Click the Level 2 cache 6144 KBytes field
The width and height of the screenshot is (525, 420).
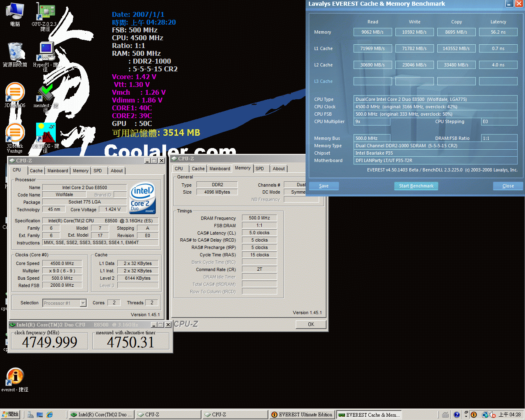point(138,278)
